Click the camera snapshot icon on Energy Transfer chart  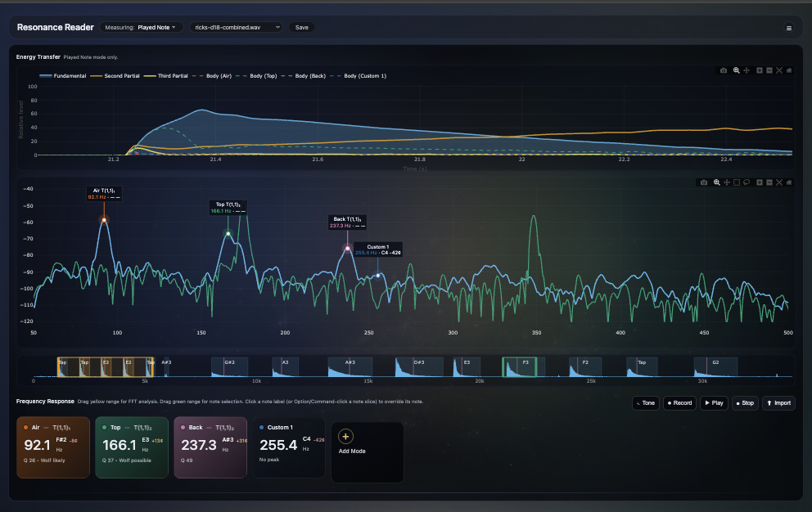click(x=724, y=70)
